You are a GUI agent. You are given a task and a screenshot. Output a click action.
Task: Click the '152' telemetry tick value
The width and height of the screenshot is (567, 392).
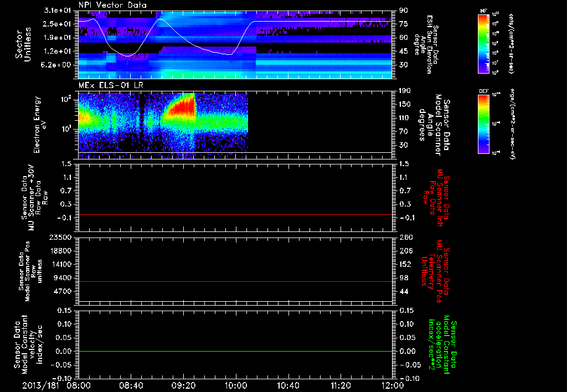(x=405, y=264)
